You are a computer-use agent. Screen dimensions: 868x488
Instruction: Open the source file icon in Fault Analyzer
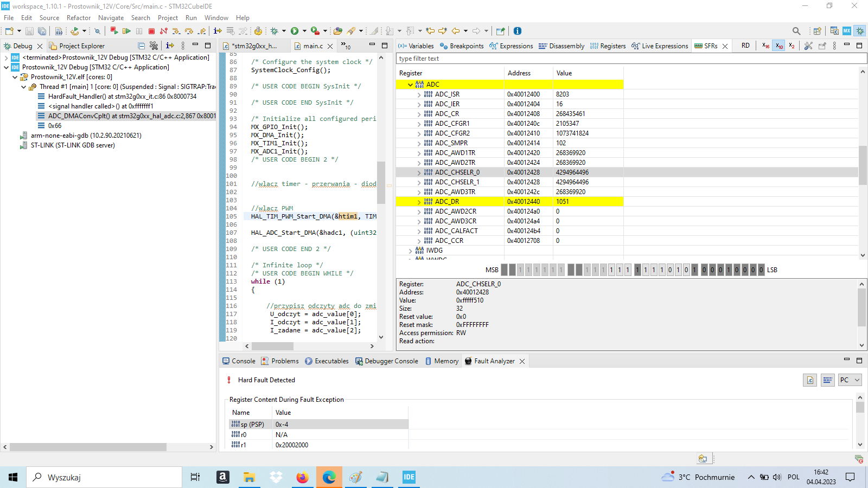(x=809, y=380)
